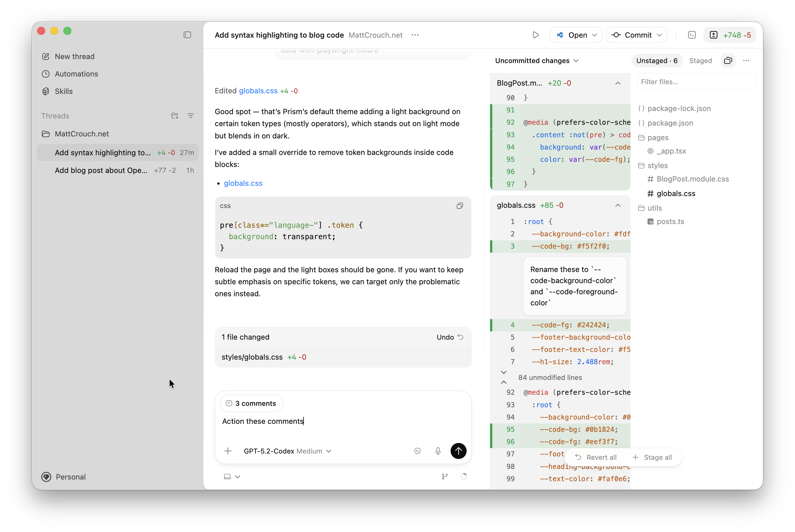795x532 pixels.
Task: Click Stage all button
Action: click(x=652, y=457)
